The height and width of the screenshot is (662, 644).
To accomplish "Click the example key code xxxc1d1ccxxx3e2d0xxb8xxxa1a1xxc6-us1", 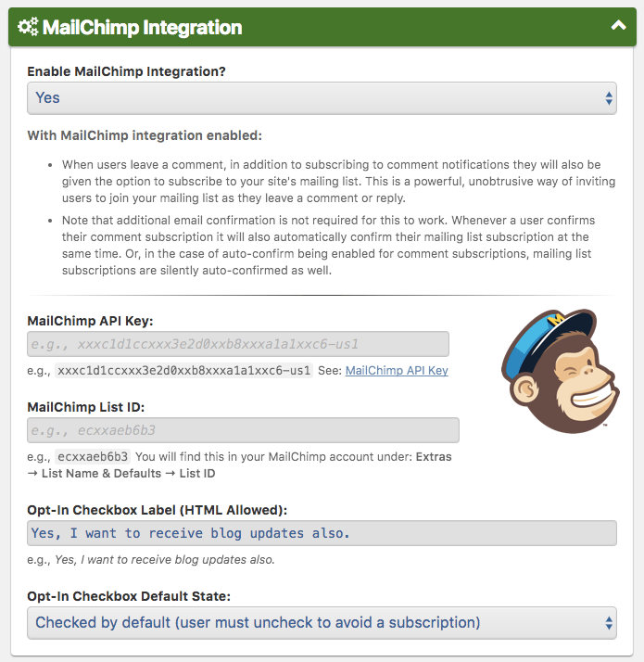I will click(184, 371).
